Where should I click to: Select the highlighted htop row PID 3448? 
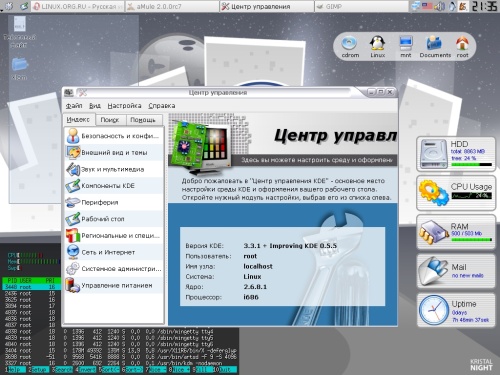(32, 287)
